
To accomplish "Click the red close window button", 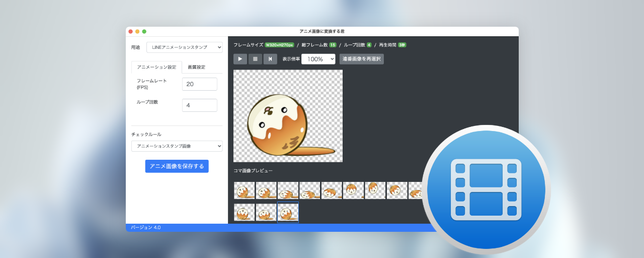I will tap(131, 31).
